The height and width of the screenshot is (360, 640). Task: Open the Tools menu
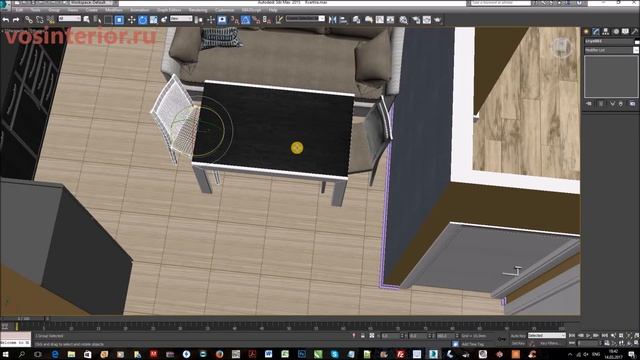(x=36, y=10)
